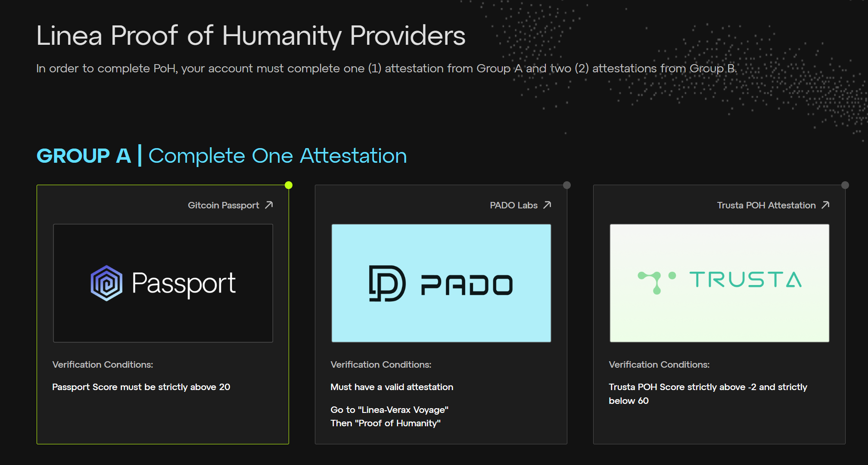Viewport: 868px width, 465px height.
Task: Click the Passport hexagon logo icon
Action: click(x=106, y=283)
